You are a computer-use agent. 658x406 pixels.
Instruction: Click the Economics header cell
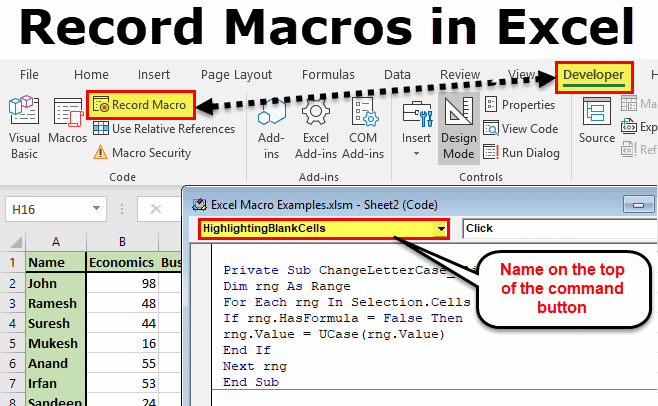click(122, 263)
